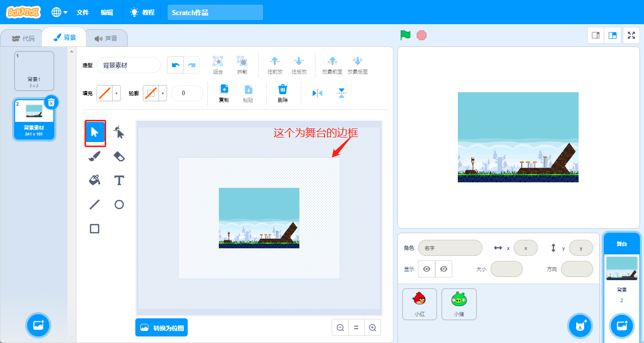Open the 轮廓 outline color swatch

pyautogui.click(x=155, y=93)
